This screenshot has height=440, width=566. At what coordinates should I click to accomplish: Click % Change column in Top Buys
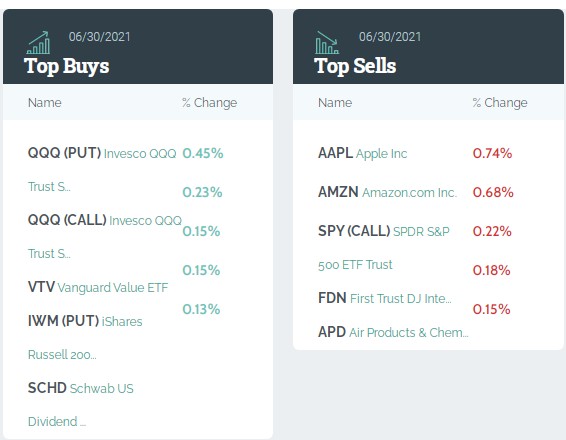coord(209,103)
